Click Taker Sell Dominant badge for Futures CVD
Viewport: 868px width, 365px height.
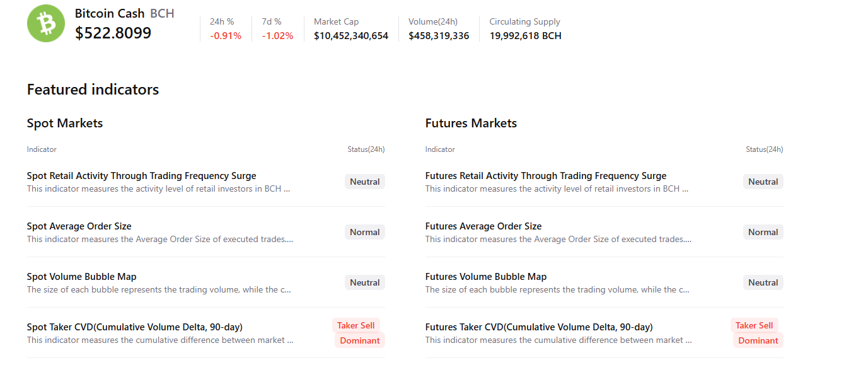click(x=756, y=333)
